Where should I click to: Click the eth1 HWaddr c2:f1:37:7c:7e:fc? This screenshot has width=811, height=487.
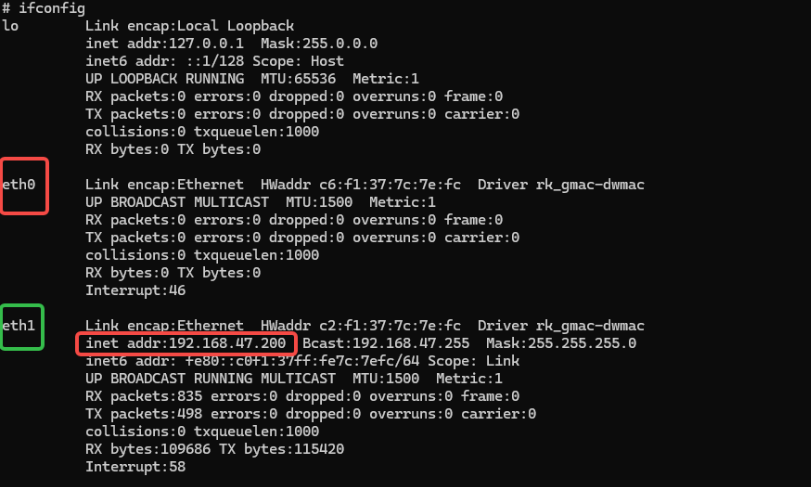(361, 326)
